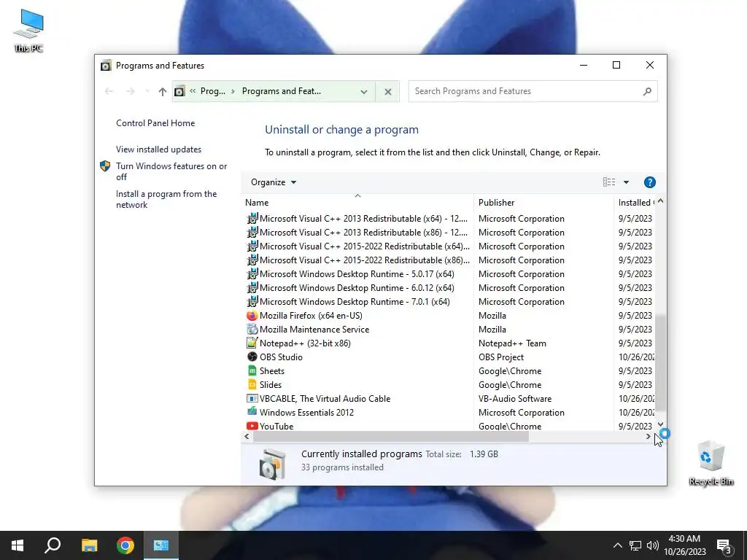Image resolution: width=747 pixels, height=560 pixels.
Task: Click the Windows Essentials 2012 icon
Action: (x=252, y=413)
